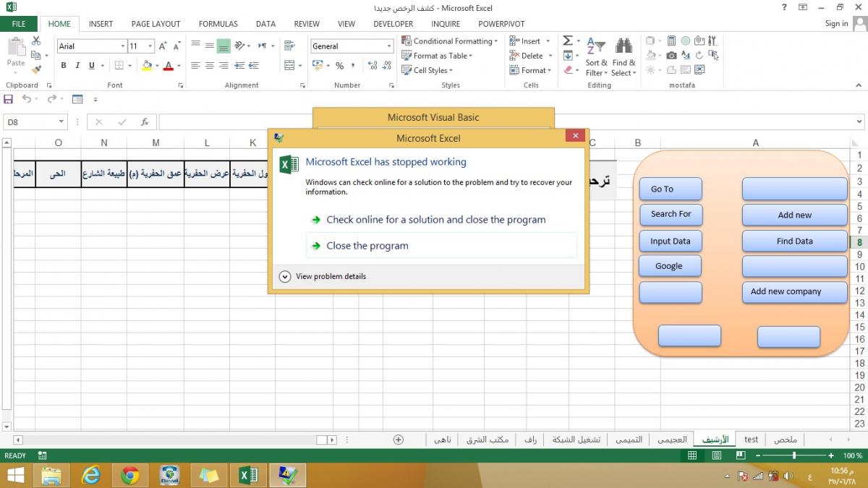The width and height of the screenshot is (868, 488).
Task: Open the Font name box showing Arial
Action: pos(92,46)
